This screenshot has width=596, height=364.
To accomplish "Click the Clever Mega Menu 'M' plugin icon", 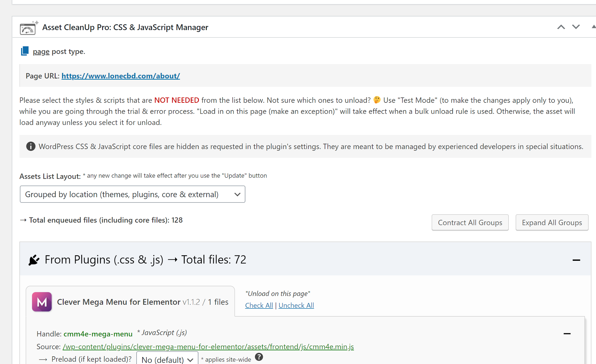I will 42,302.
